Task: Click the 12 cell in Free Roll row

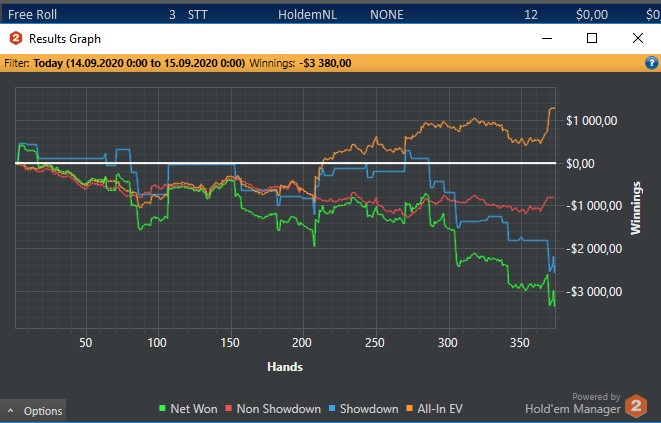Action: (531, 15)
